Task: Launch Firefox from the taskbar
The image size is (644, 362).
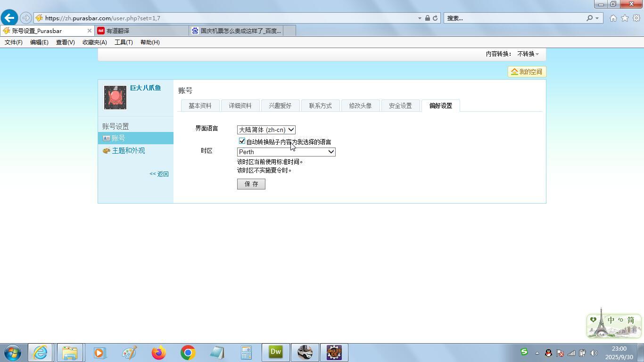Action: point(159,353)
